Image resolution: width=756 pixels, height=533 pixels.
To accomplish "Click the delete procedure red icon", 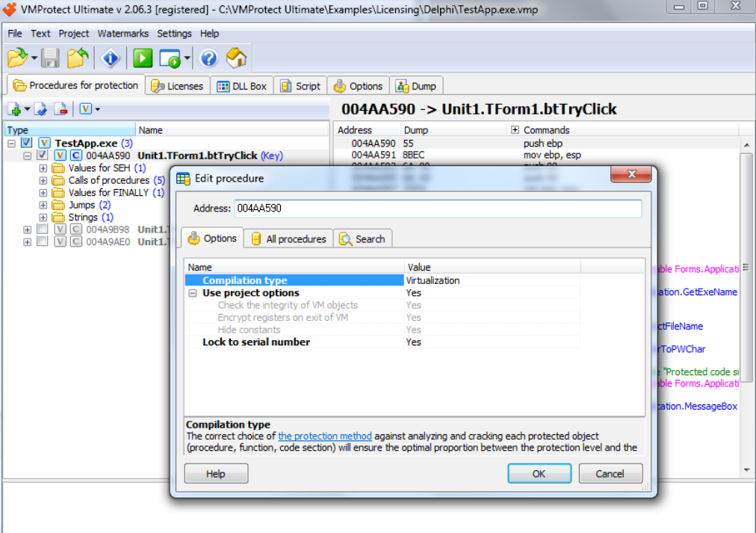I will pyautogui.click(x=61, y=109).
